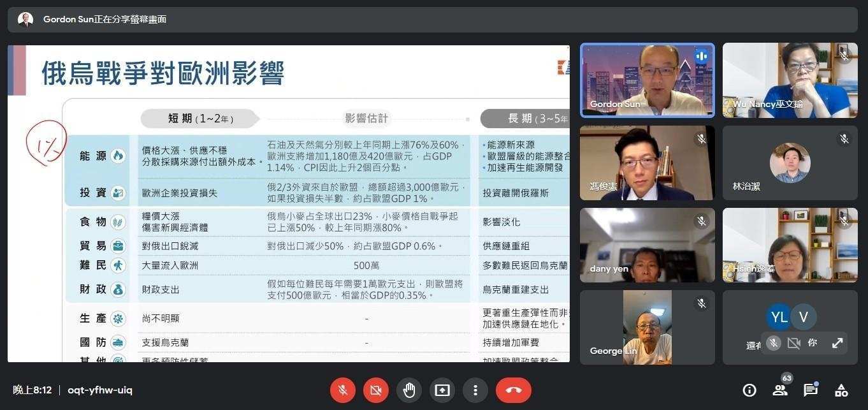Image resolution: width=868 pixels, height=410 pixels.
Task: Click the shared presentation slide on Europe war impact
Action: point(289,203)
